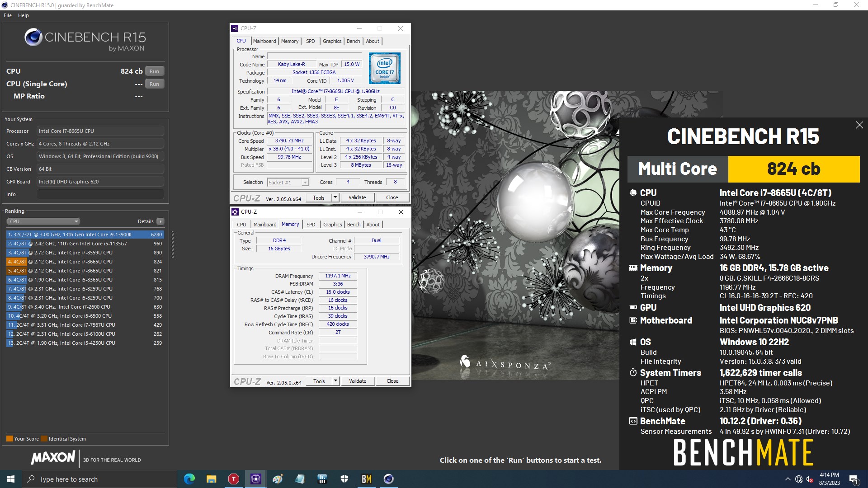The image size is (868, 488).
Task: Switch to CPU-Z via its taskbar icon
Action: pyautogui.click(x=256, y=479)
